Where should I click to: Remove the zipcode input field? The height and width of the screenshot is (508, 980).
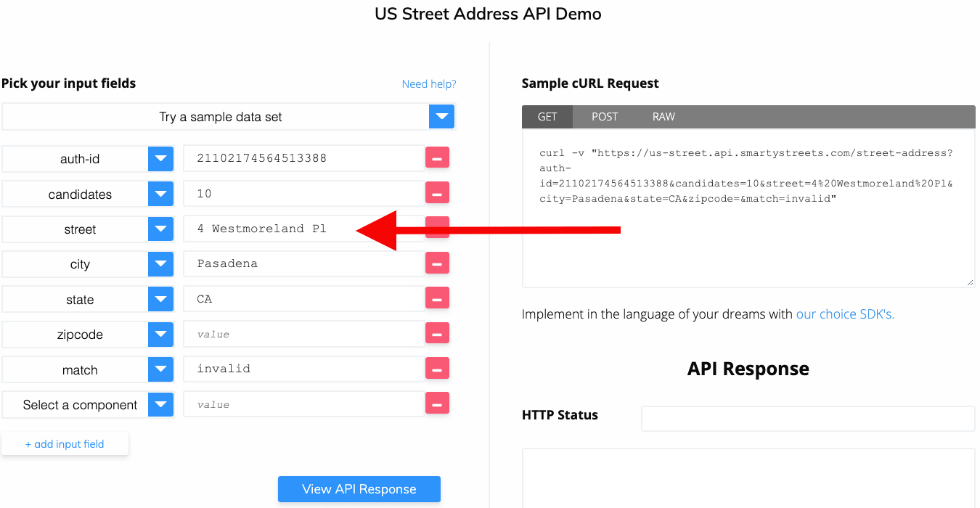point(438,333)
